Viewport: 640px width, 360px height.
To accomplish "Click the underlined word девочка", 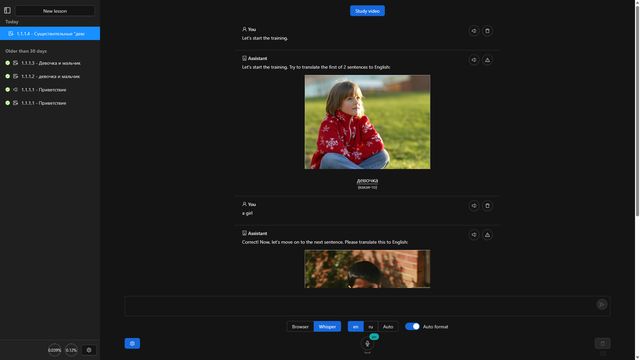I will (x=367, y=180).
